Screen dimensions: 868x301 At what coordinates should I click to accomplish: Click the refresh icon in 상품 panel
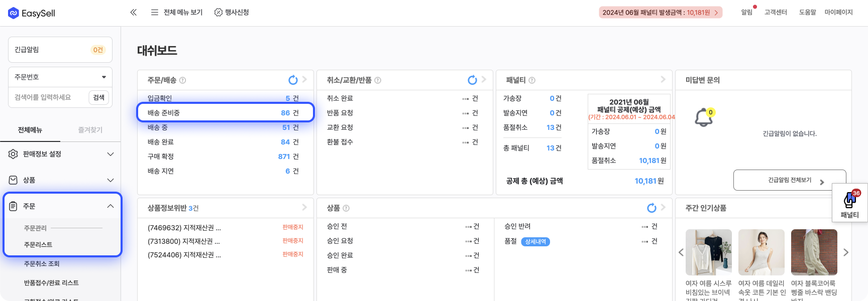click(652, 208)
